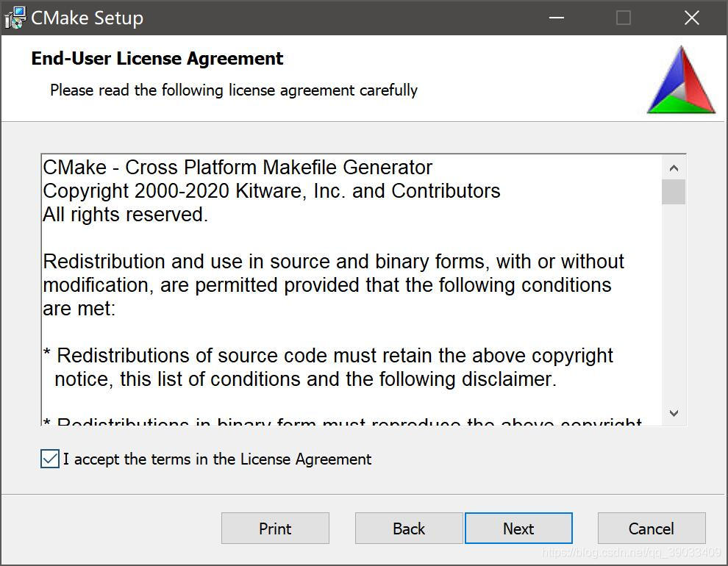Go Back to previous step
Image resolution: width=728 pixels, height=566 pixels.
(409, 529)
